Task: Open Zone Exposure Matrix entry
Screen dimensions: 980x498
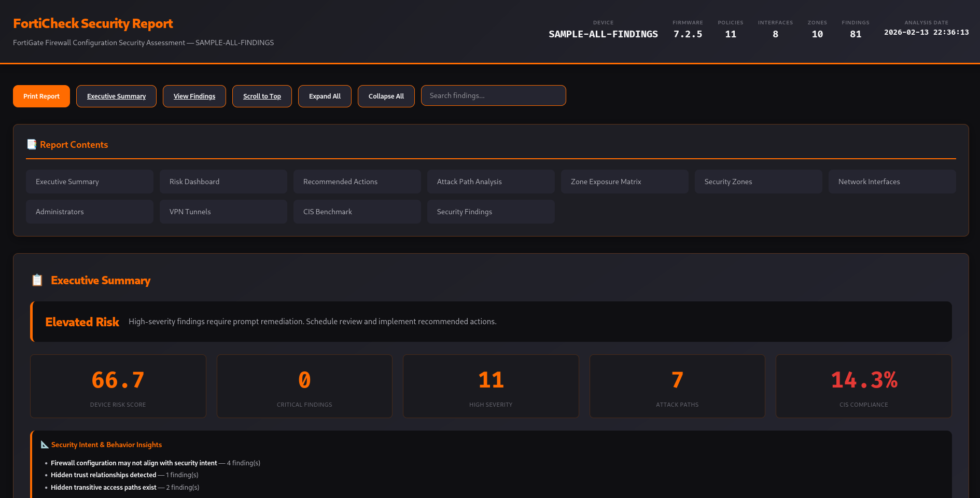Action: pyautogui.click(x=625, y=182)
